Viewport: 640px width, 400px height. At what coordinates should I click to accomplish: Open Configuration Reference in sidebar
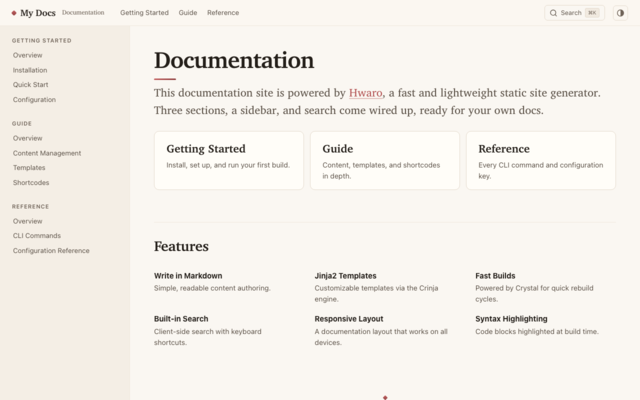(x=51, y=251)
